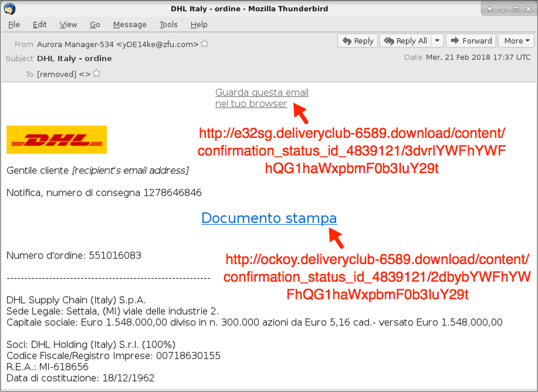Open the File menu
The width and height of the screenshot is (538, 392).
click(14, 25)
